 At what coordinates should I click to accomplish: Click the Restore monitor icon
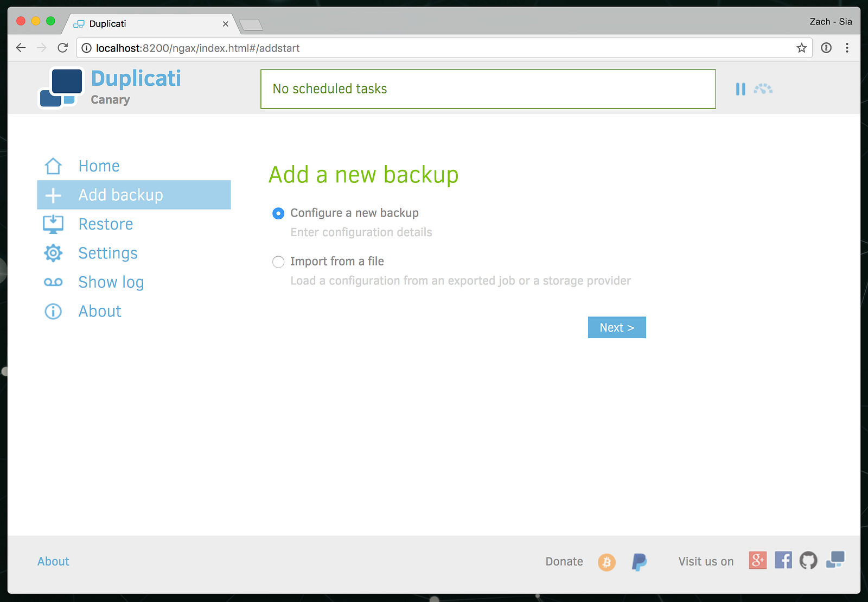pyautogui.click(x=53, y=224)
